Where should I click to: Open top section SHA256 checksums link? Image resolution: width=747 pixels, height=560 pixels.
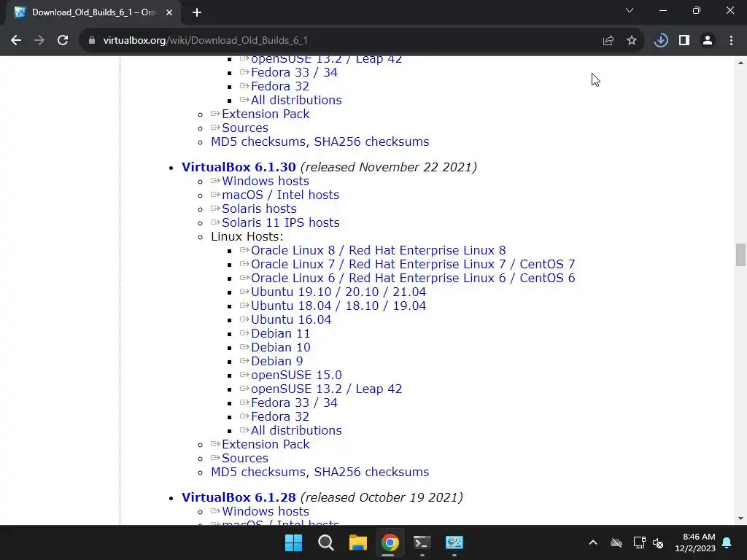pyautogui.click(x=371, y=141)
